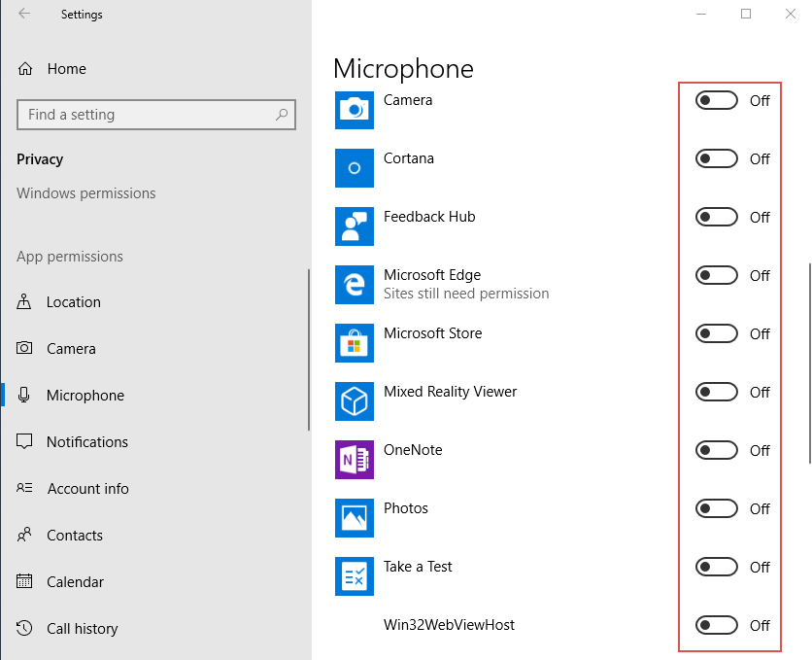The image size is (812, 660).
Task: Click the back arrow in Settings header
Action: 24,14
